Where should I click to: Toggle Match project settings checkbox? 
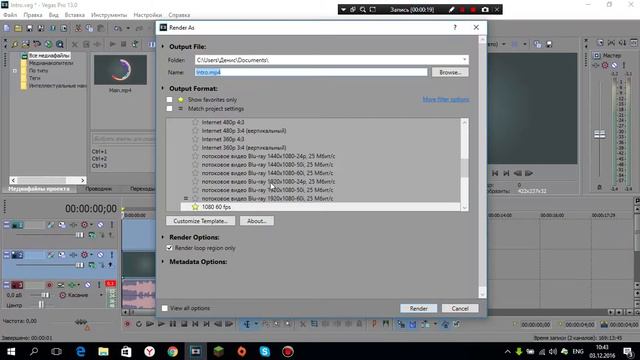[169, 109]
